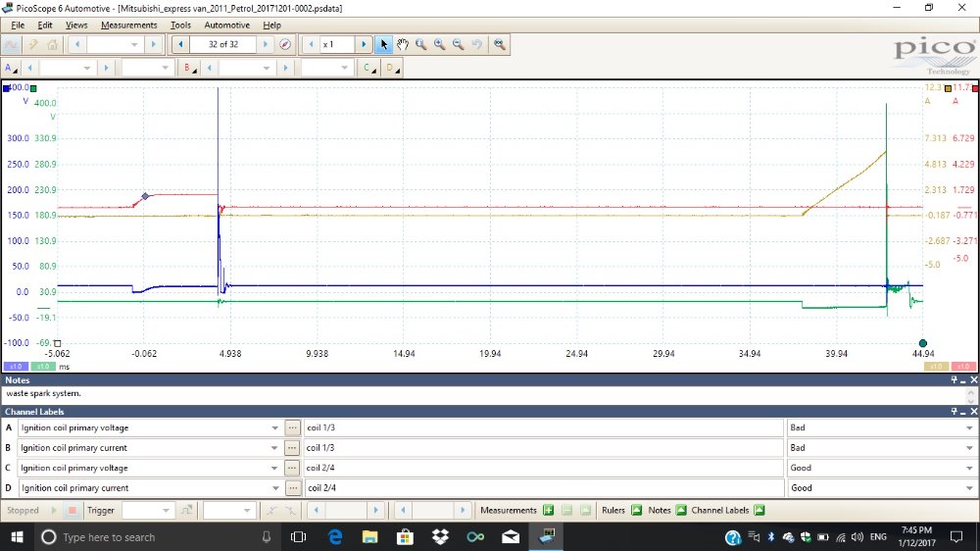Open Channel D status dropdown showing Good

click(968, 488)
